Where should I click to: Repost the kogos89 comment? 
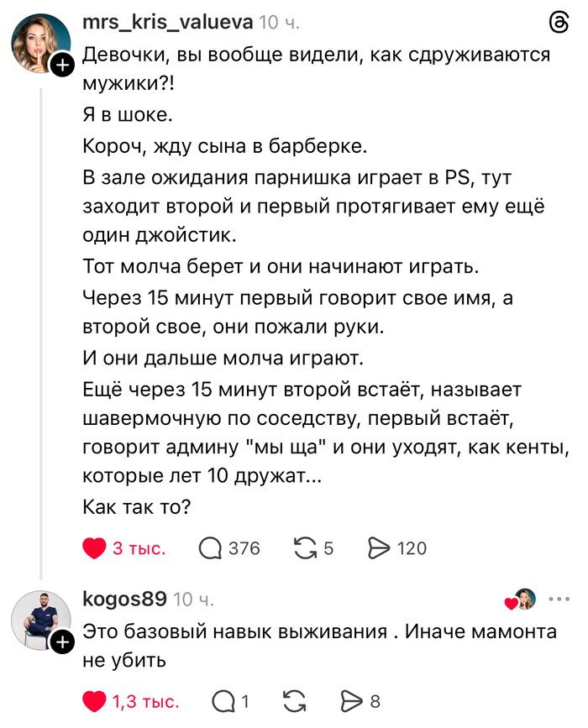pyautogui.click(x=296, y=702)
